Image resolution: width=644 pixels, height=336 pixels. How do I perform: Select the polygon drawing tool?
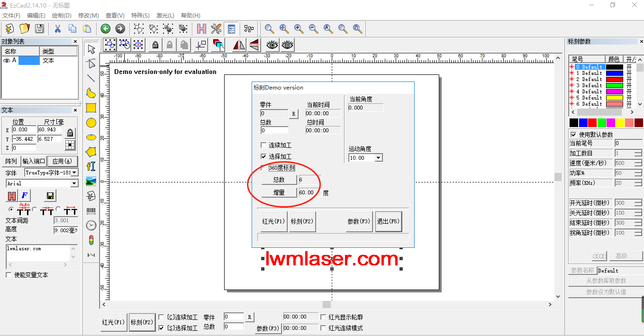click(91, 152)
